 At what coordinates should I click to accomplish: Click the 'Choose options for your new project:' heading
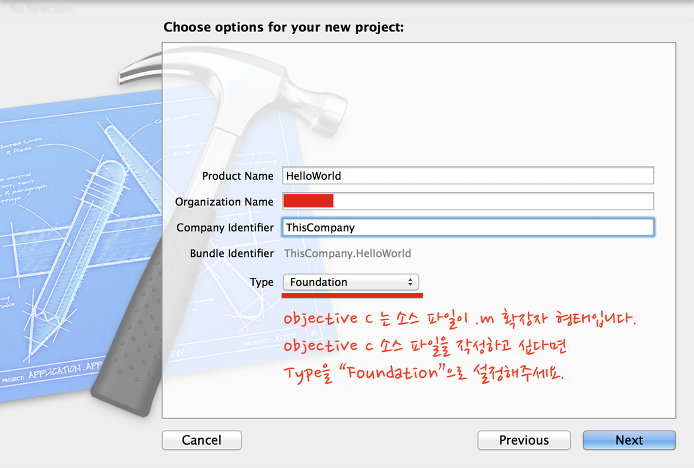[x=284, y=27]
